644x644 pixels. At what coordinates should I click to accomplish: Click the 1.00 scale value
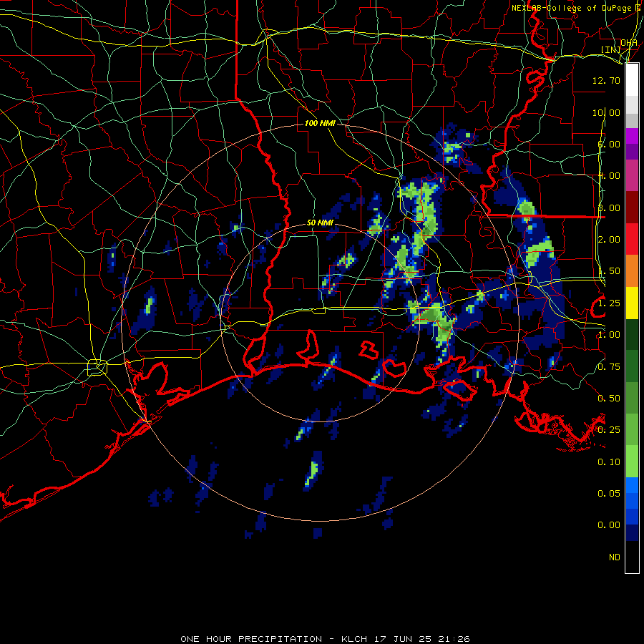[609, 335]
